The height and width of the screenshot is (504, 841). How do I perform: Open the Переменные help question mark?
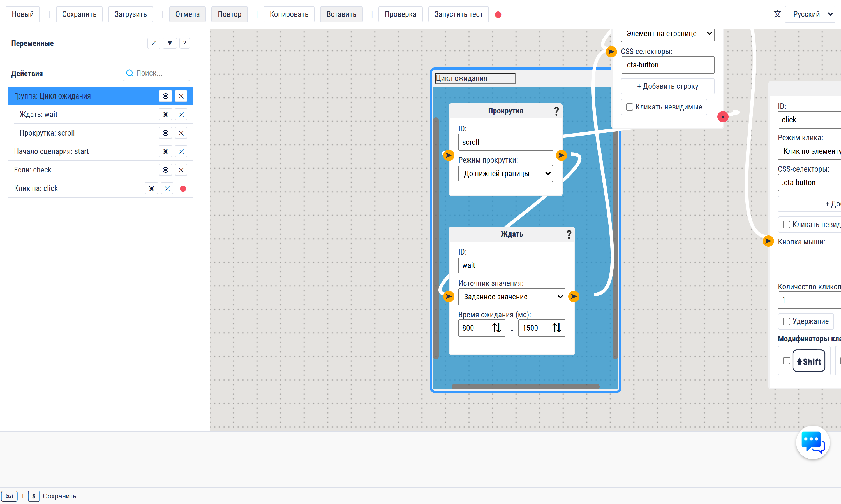[184, 43]
